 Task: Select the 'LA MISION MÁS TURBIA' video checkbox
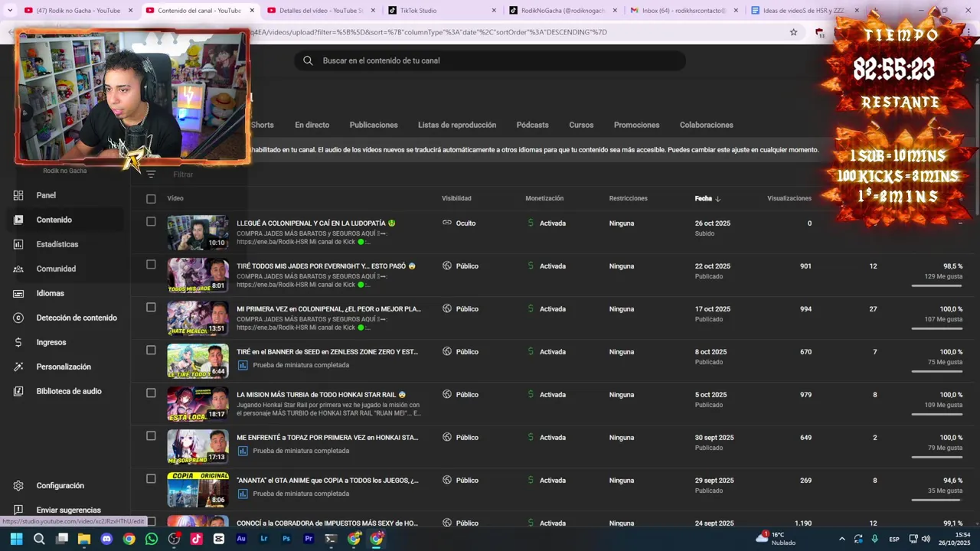151,393
